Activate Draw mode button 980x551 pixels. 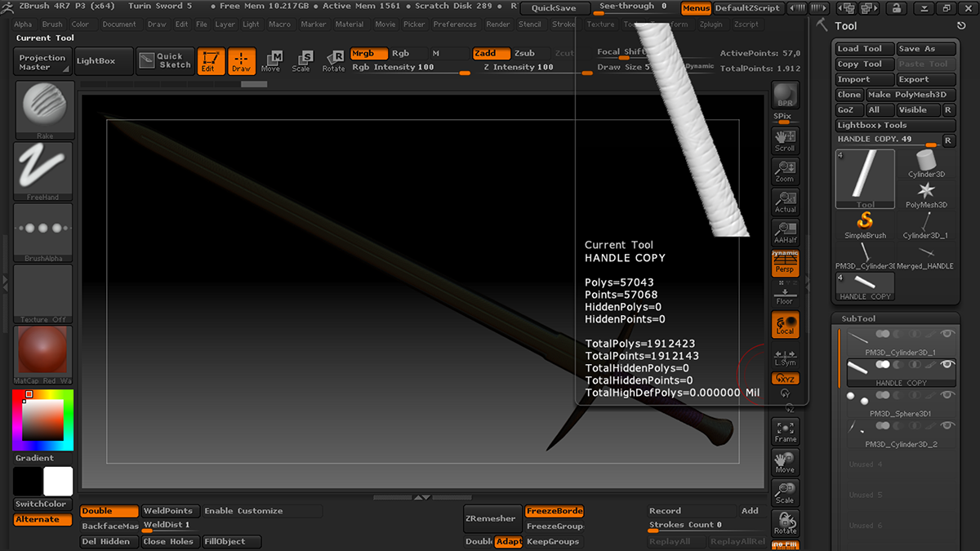pyautogui.click(x=242, y=61)
